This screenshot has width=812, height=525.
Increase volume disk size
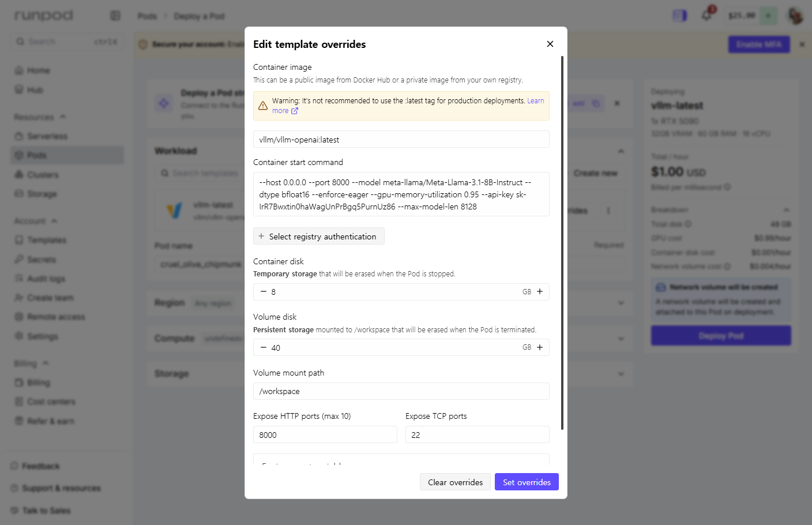(540, 348)
